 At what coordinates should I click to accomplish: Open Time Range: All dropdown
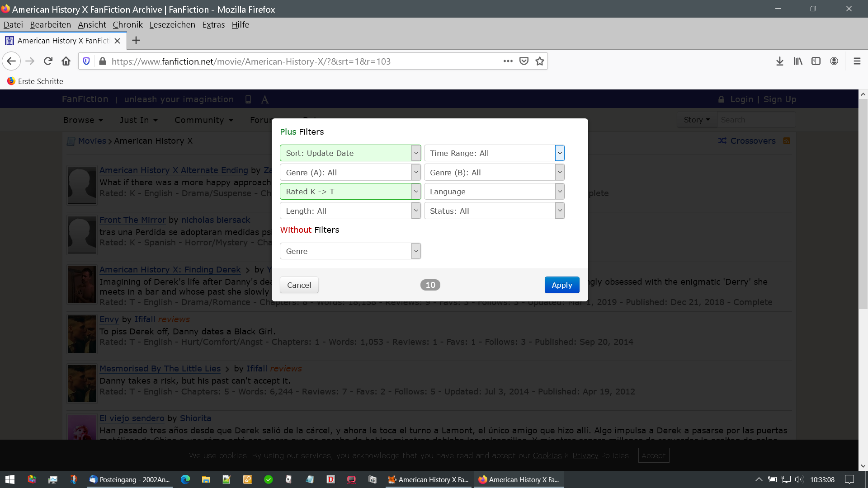click(x=494, y=153)
